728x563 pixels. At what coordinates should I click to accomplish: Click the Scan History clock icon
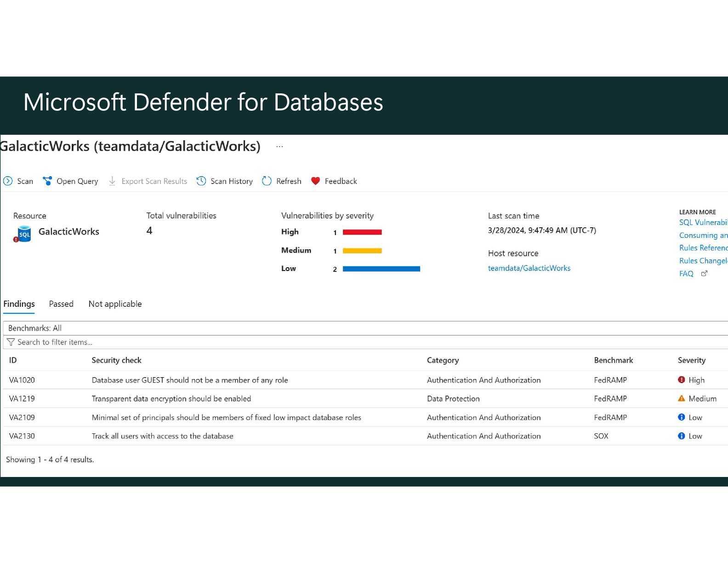(x=201, y=181)
